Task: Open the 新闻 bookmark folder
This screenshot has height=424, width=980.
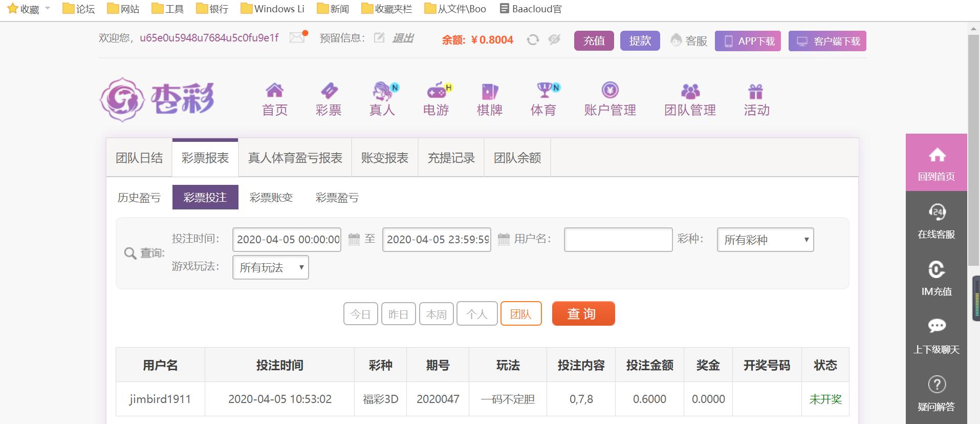Action: [333, 9]
